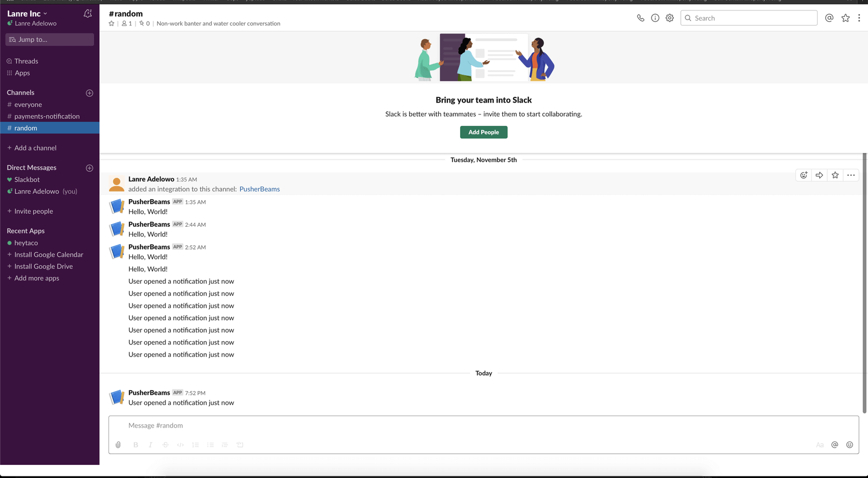Insert an ordered list in composer
This screenshot has width=868, height=478.
pyautogui.click(x=195, y=445)
